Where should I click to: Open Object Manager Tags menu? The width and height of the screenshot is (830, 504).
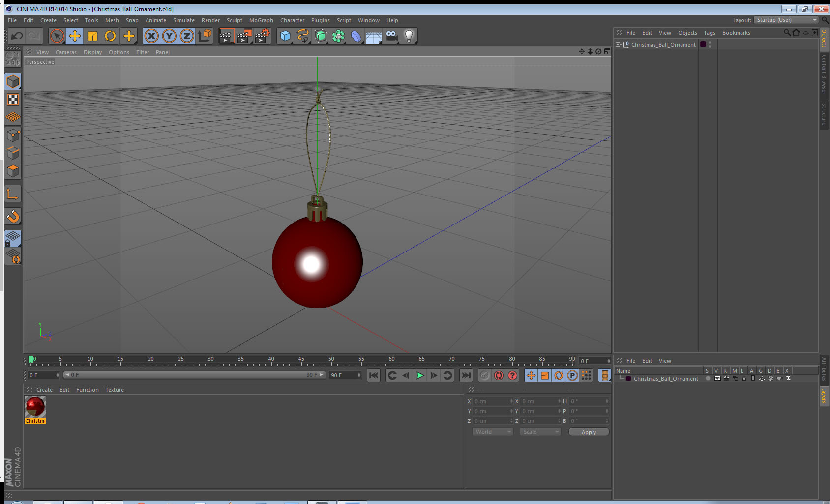pos(710,33)
